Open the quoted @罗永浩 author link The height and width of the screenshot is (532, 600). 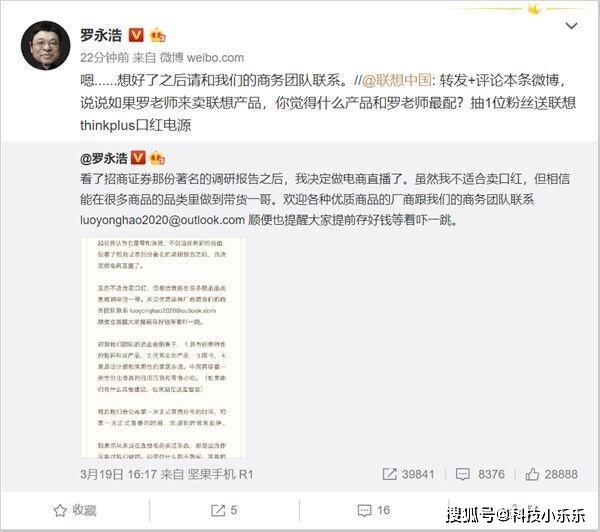[x=104, y=158]
